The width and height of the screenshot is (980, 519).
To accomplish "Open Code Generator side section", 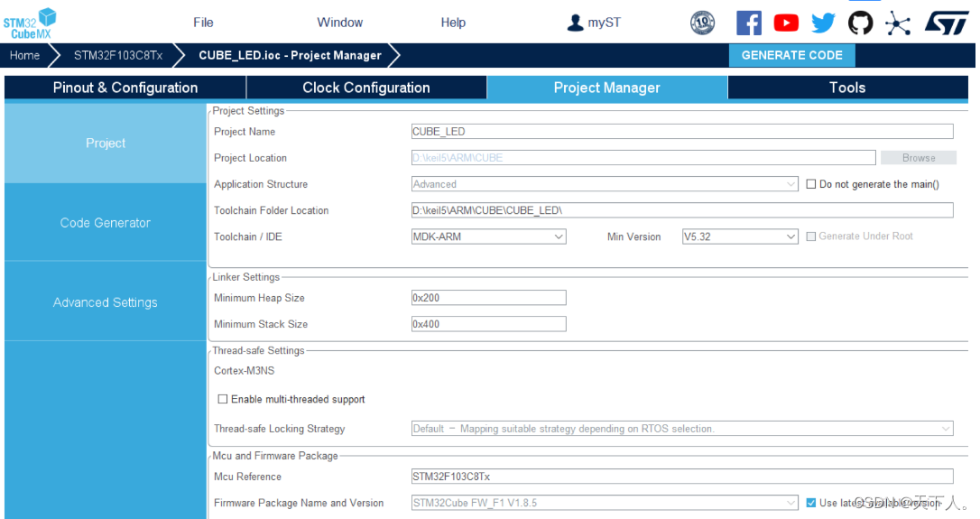I will coord(106,223).
